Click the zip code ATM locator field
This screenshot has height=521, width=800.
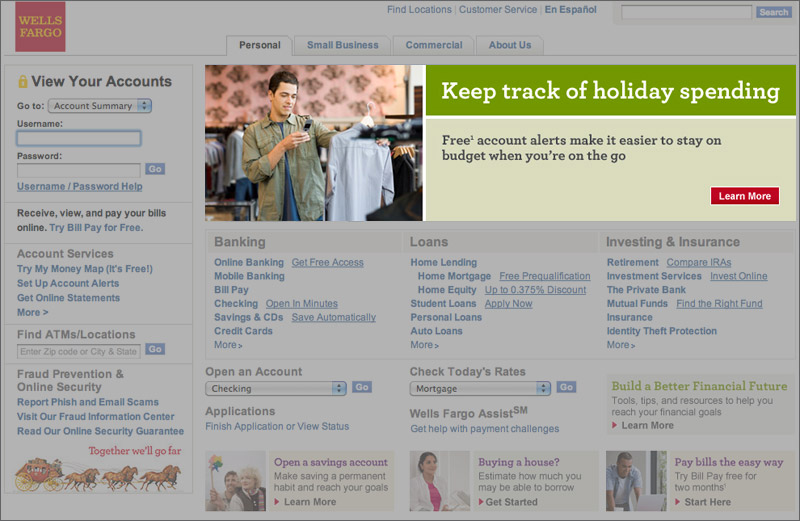point(79,352)
